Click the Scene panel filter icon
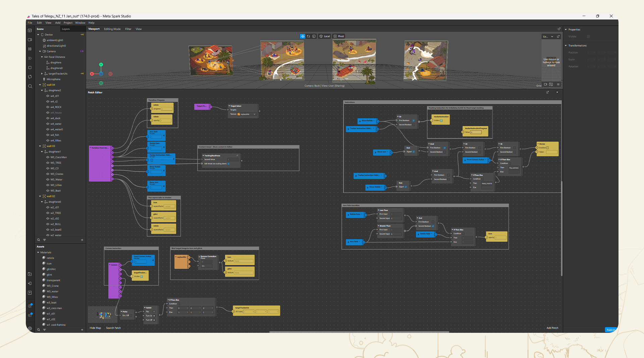 click(x=44, y=240)
